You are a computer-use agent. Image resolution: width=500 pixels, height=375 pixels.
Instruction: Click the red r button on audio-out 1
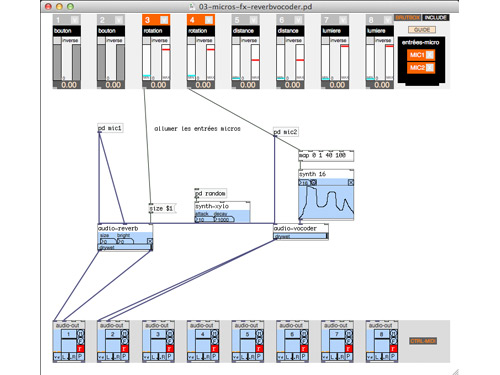(x=80, y=349)
